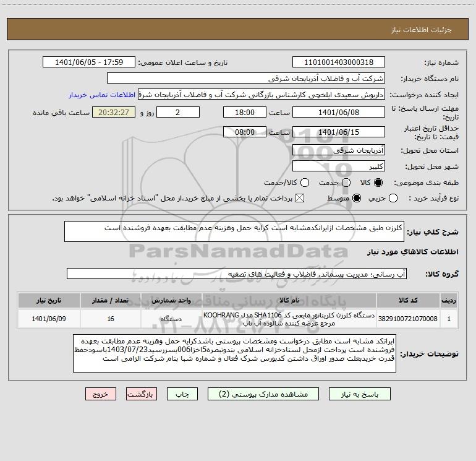Select the متوسط purchase type radio
This screenshot has height=461, width=476.
click(357, 198)
